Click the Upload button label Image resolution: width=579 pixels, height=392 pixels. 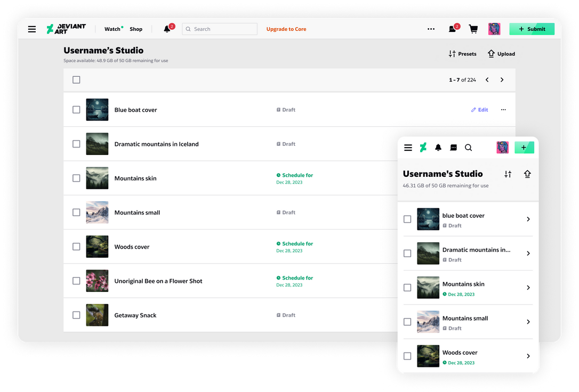coord(506,54)
